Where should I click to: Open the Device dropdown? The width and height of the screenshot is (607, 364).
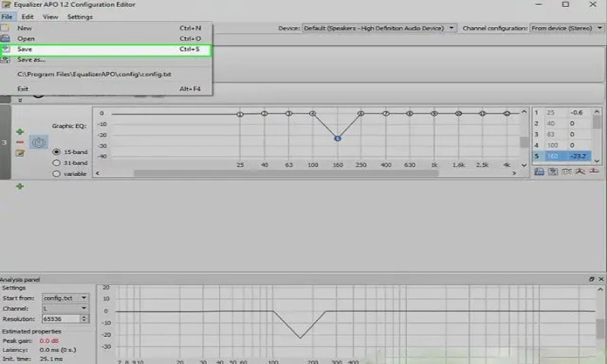click(379, 28)
